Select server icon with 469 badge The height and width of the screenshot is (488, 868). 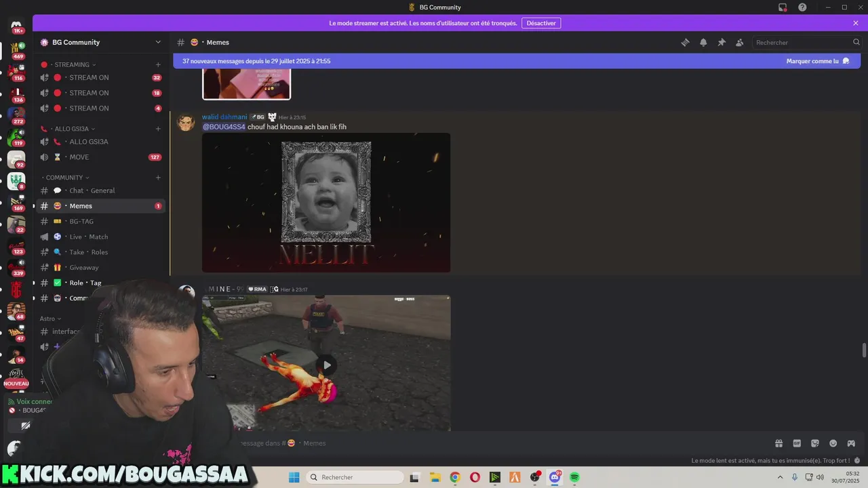pos(16,49)
